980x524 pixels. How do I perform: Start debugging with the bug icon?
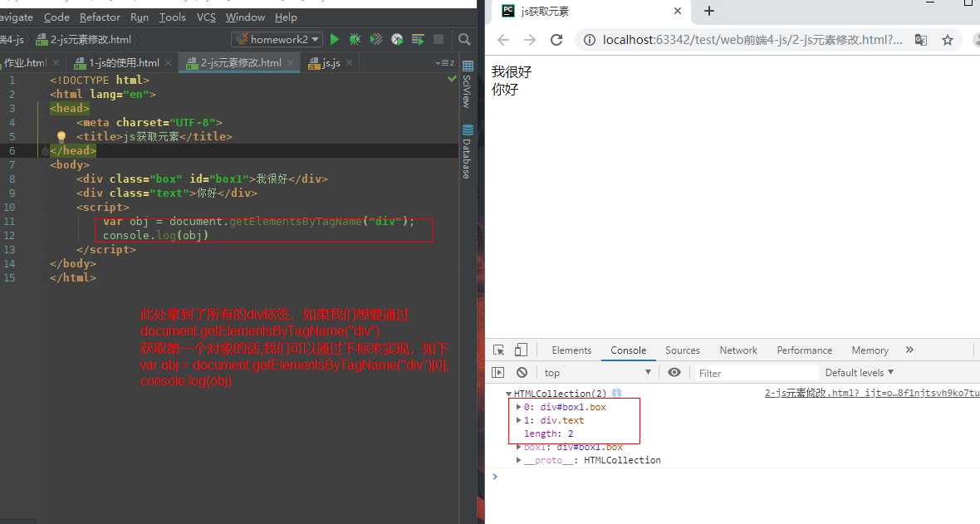point(355,39)
